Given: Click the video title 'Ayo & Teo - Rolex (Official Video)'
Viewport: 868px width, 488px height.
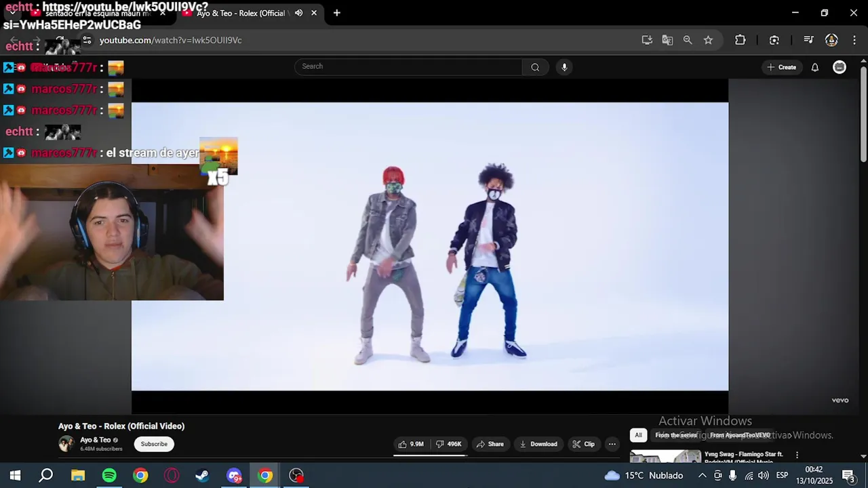Looking at the screenshot, I should pyautogui.click(x=121, y=426).
